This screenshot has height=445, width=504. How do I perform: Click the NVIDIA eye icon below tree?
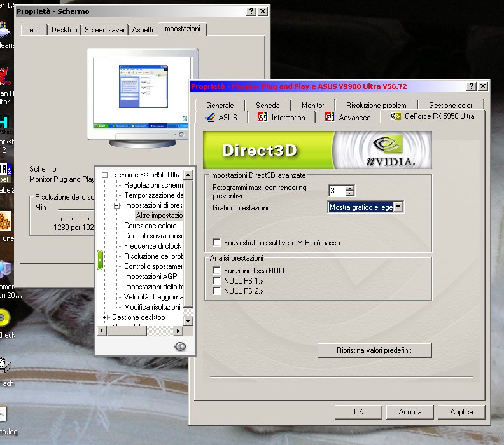pos(180,346)
